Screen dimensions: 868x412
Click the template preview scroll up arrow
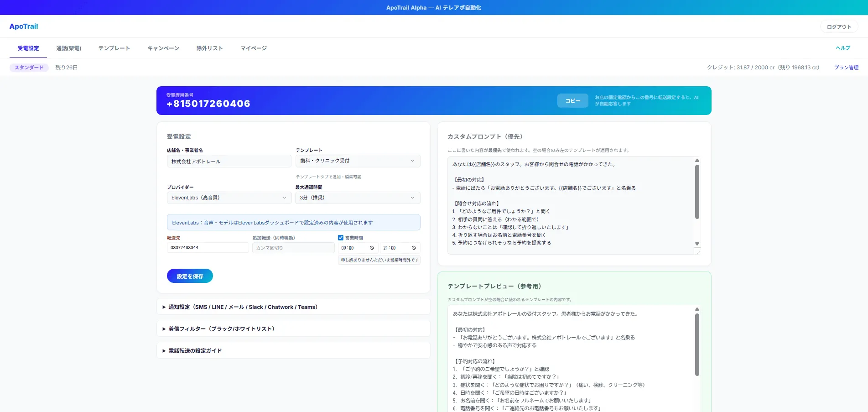click(x=697, y=309)
